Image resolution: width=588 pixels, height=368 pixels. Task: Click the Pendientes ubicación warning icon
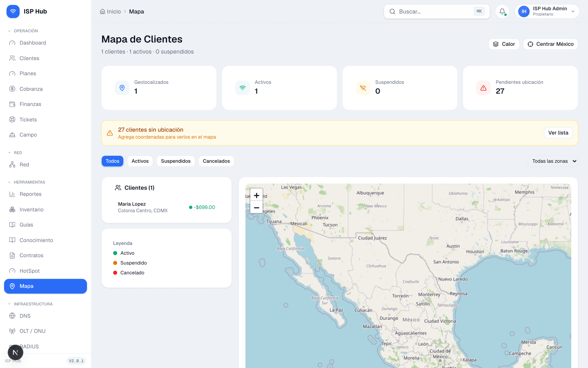click(483, 88)
